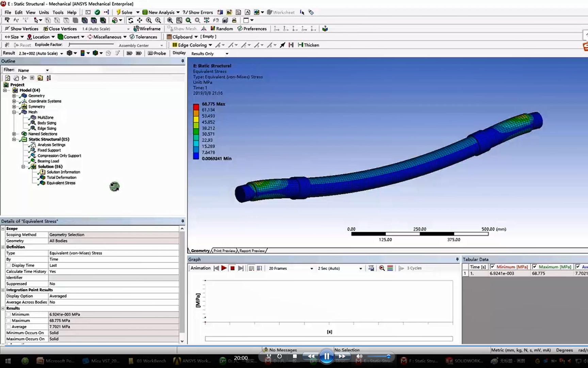Screen dimensions: 588x368
Task: Click the Solve lightning icon
Action: click(118, 12)
